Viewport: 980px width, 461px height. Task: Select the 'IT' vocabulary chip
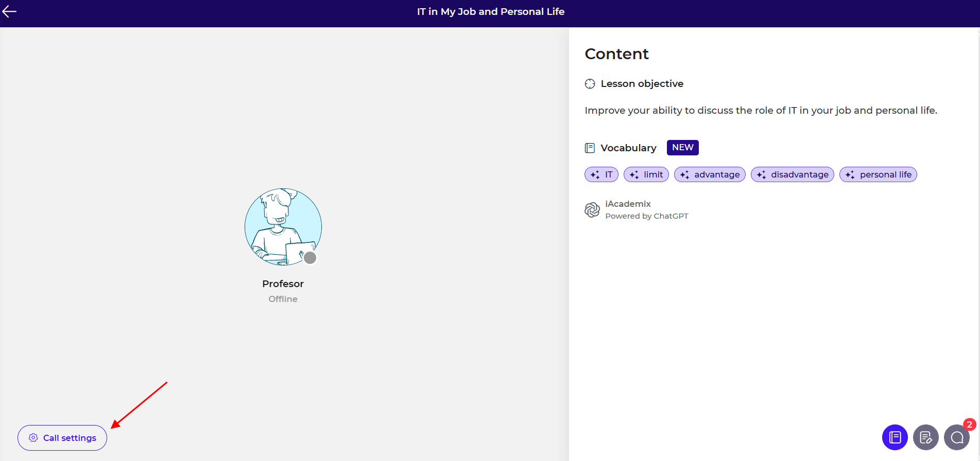pyautogui.click(x=601, y=174)
